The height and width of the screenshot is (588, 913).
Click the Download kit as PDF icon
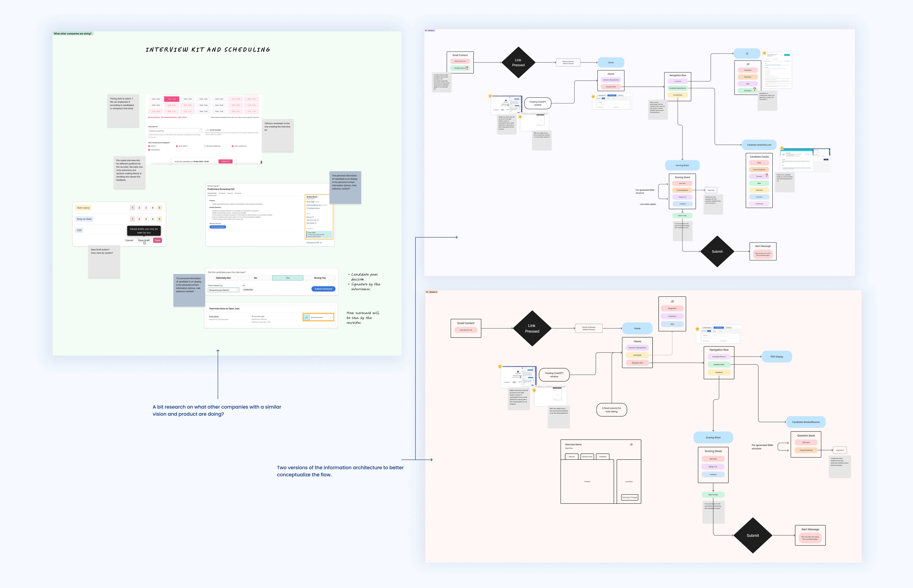coord(321,242)
